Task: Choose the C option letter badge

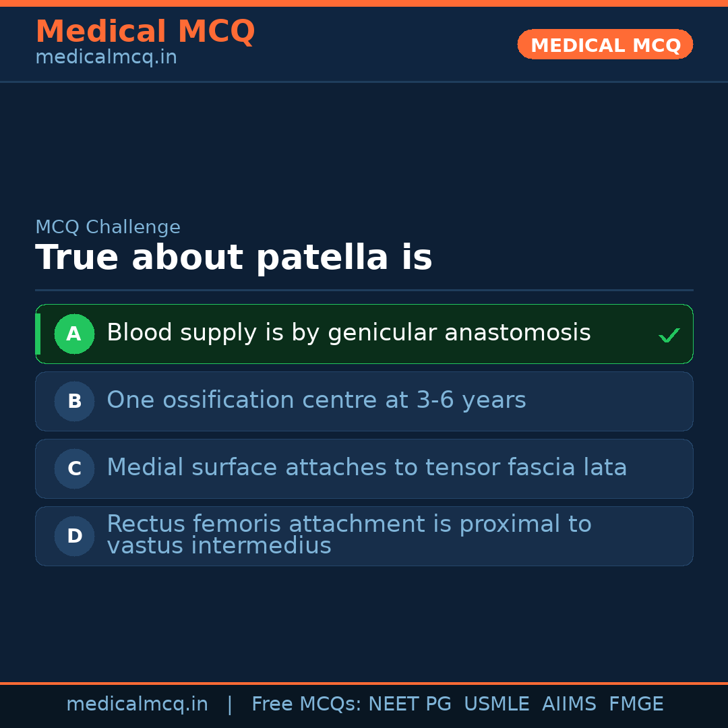Action: click(74, 468)
